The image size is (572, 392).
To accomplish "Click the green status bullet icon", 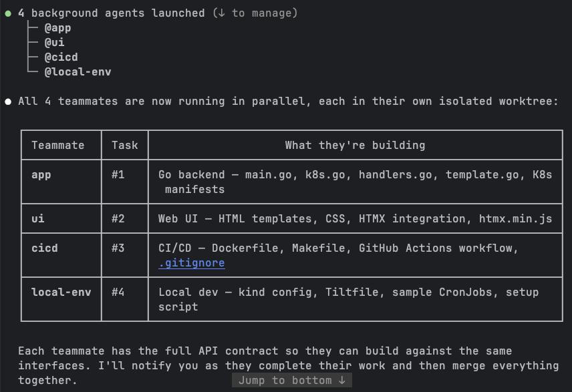I will pyautogui.click(x=8, y=13).
